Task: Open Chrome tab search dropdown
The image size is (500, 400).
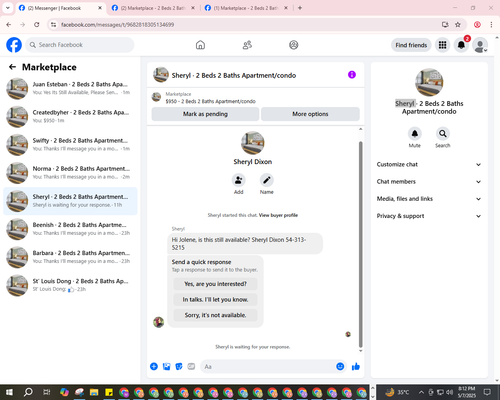Action: [x=8, y=8]
